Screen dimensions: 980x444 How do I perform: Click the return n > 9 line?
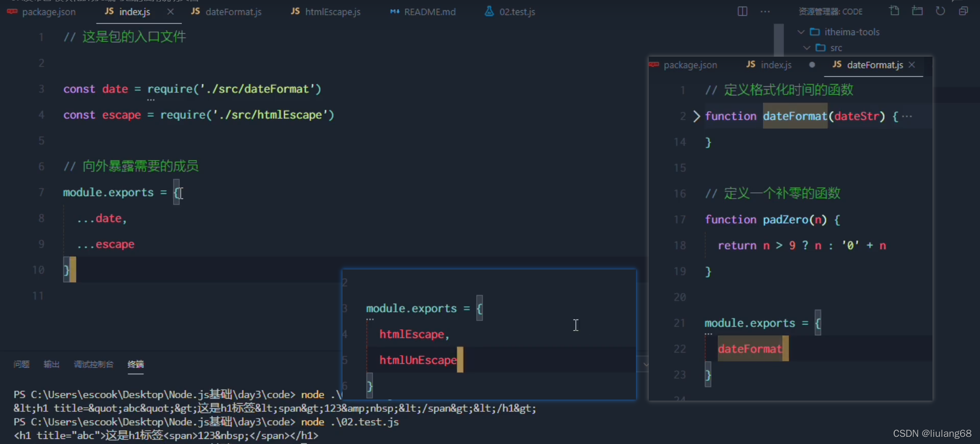point(802,245)
